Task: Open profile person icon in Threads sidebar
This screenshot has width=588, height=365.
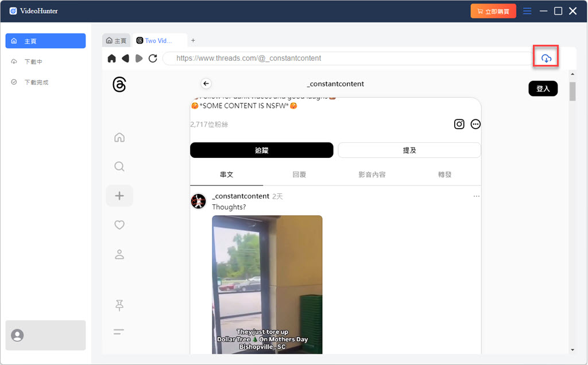Action: tap(119, 254)
